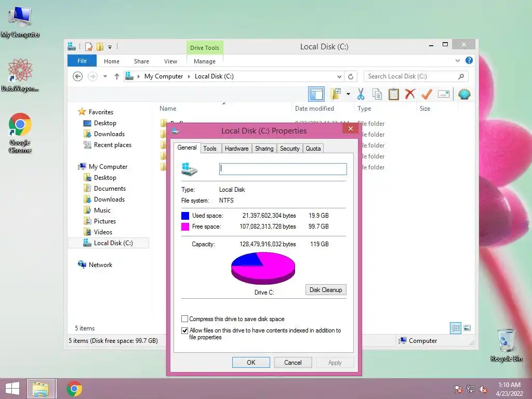Click the blue Used space color swatch
The width and height of the screenshot is (532, 399).
click(185, 216)
